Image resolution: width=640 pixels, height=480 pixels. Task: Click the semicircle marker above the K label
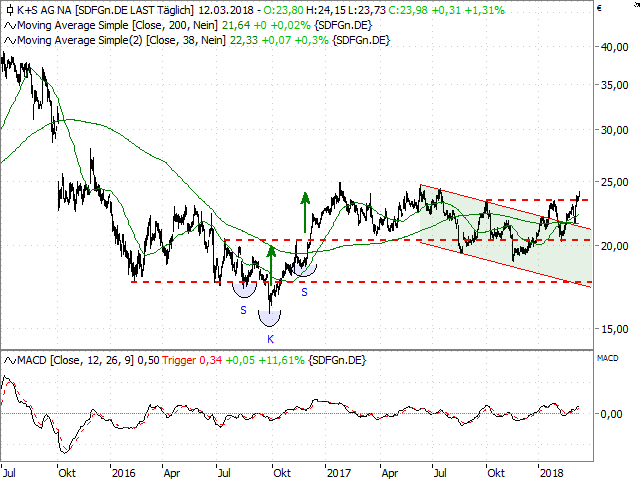tap(270, 318)
